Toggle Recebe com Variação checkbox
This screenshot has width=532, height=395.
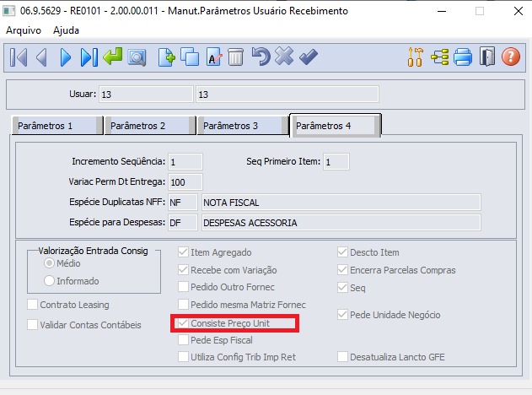tap(183, 270)
